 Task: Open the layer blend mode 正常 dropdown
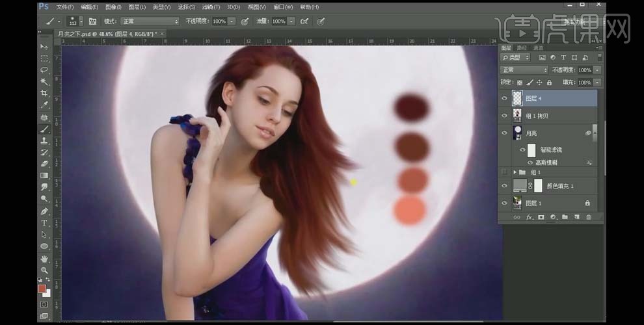coord(524,70)
